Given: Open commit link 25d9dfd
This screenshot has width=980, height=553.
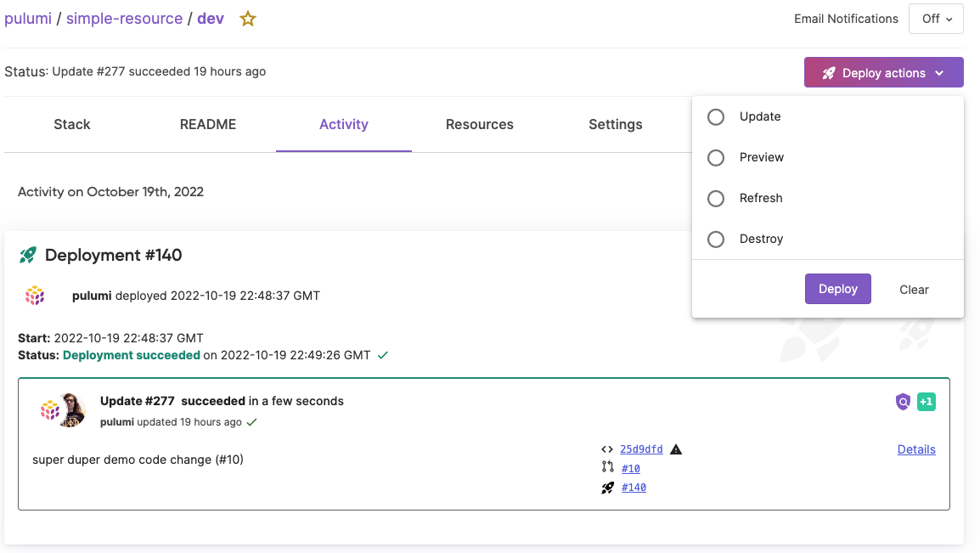Looking at the screenshot, I should pos(641,449).
